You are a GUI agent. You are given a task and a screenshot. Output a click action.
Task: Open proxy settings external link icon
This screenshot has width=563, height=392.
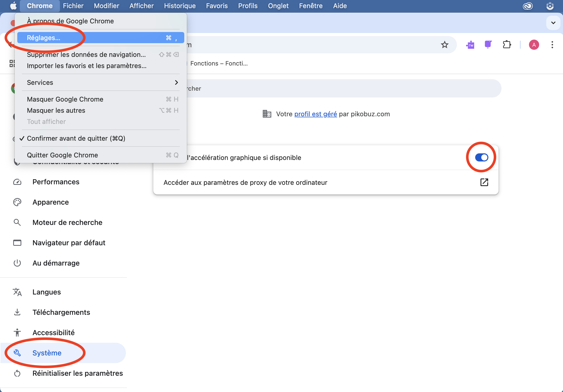[484, 182]
